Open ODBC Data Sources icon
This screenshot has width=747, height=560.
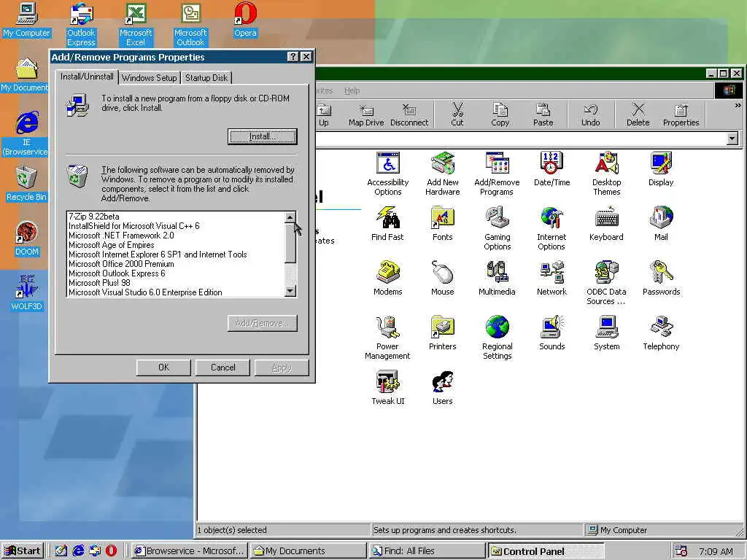tap(606, 284)
